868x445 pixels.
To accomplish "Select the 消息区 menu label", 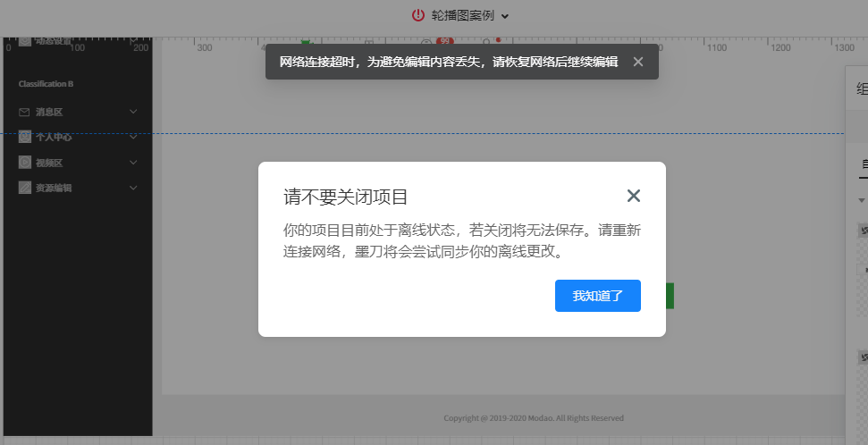I will click(x=49, y=112).
